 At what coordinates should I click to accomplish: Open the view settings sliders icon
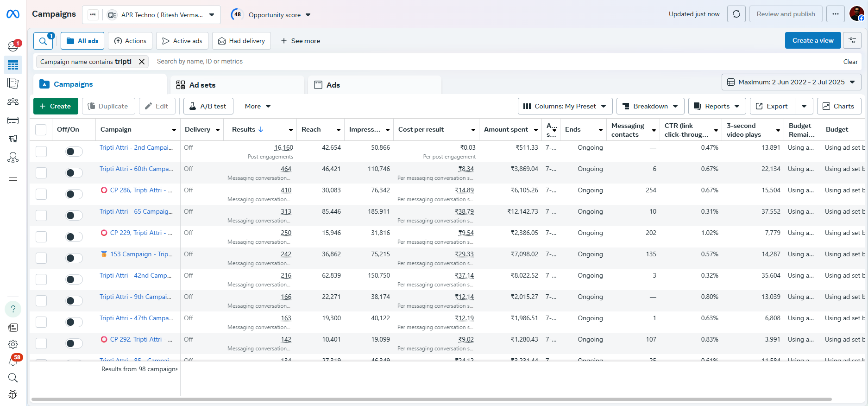point(852,41)
